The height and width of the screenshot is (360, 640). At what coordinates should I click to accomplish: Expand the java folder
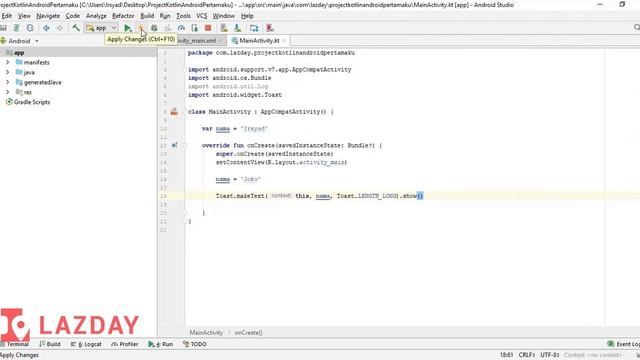(7, 72)
